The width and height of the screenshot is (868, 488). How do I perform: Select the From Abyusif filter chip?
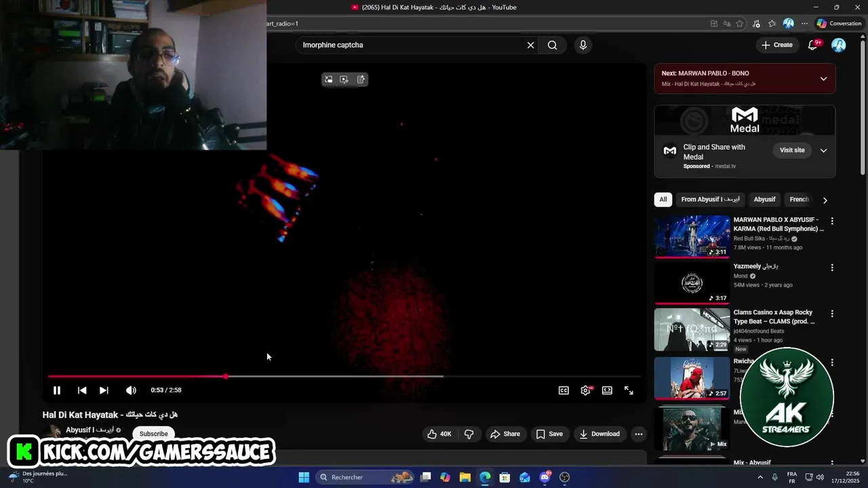click(x=710, y=199)
